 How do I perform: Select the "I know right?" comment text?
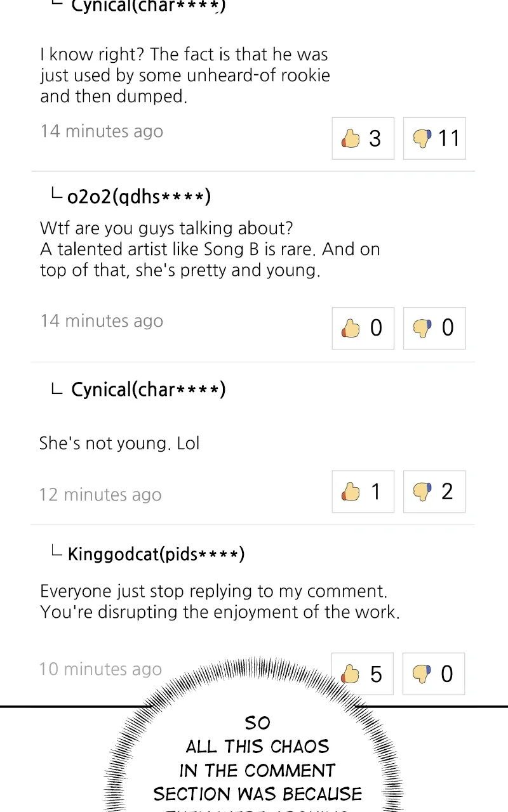coord(184,75)
